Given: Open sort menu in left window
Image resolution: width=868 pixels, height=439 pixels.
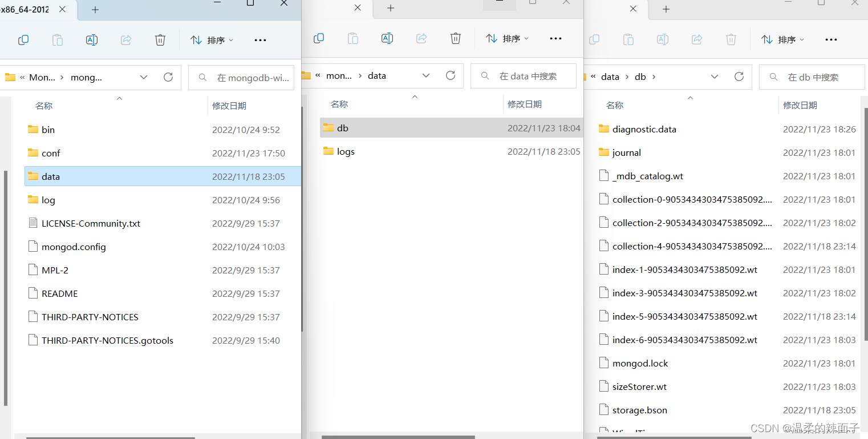Looking at the screenshot, I should pos(212,40).
